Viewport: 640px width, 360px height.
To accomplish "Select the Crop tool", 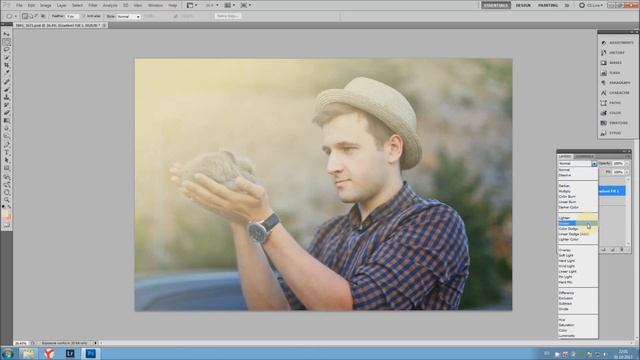I will 7,65.
